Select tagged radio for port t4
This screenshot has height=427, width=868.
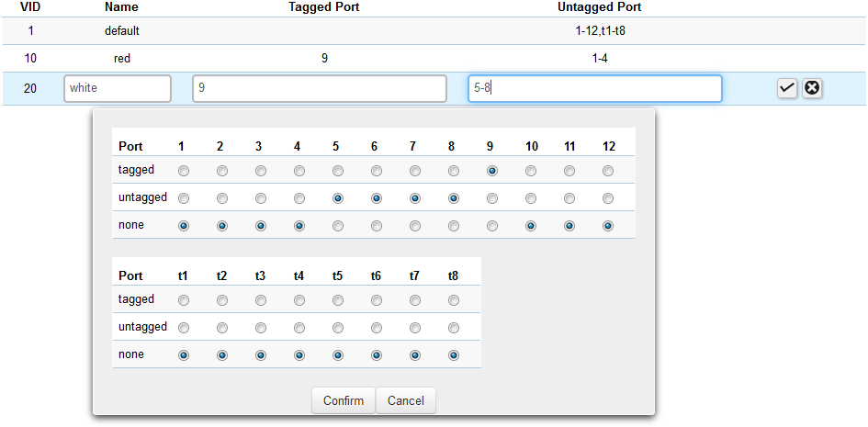(x=299, y=300)
